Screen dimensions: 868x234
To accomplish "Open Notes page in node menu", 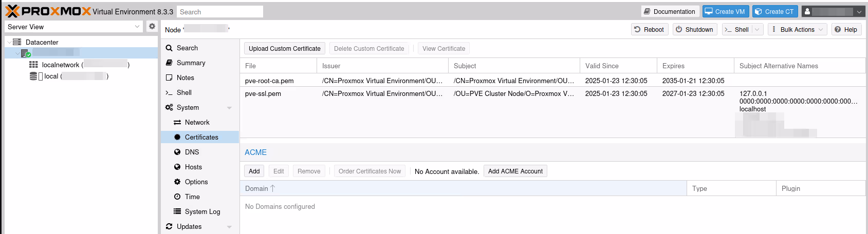I will [185, 77].
